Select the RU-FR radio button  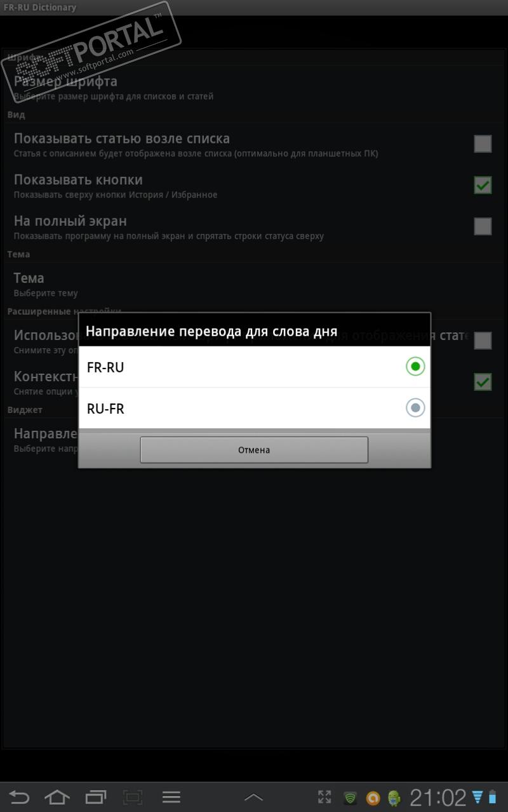[415, 408]
